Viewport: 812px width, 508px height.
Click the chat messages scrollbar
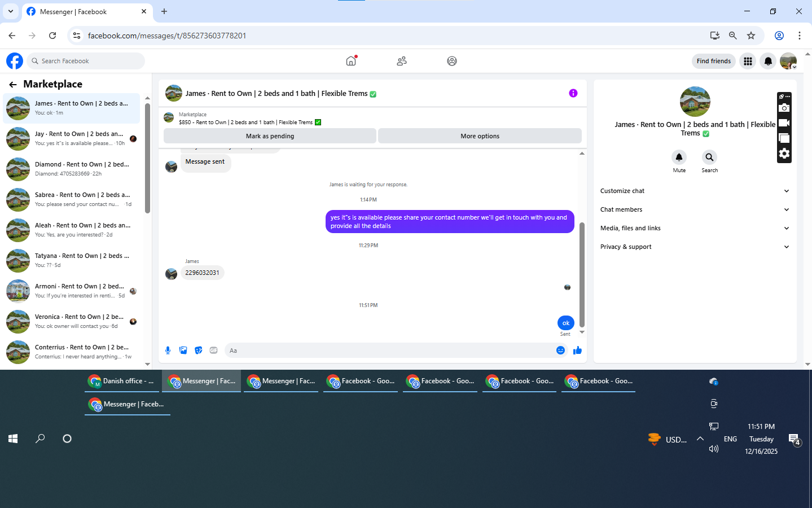tap(582, 275)
